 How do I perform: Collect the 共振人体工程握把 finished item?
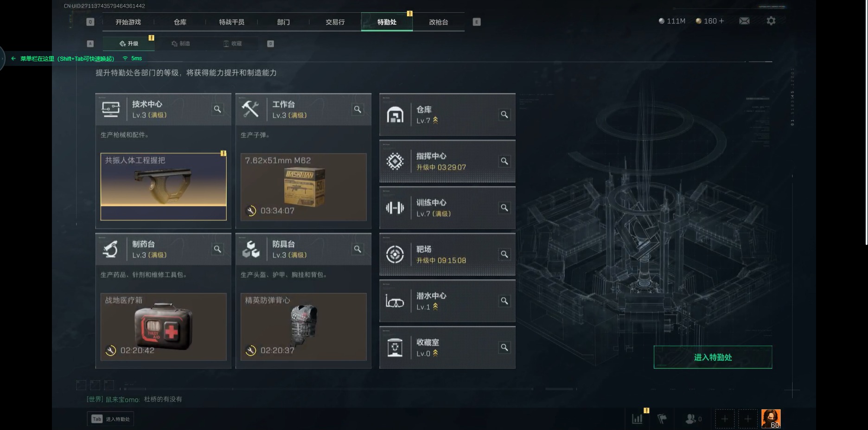point(164,186)
